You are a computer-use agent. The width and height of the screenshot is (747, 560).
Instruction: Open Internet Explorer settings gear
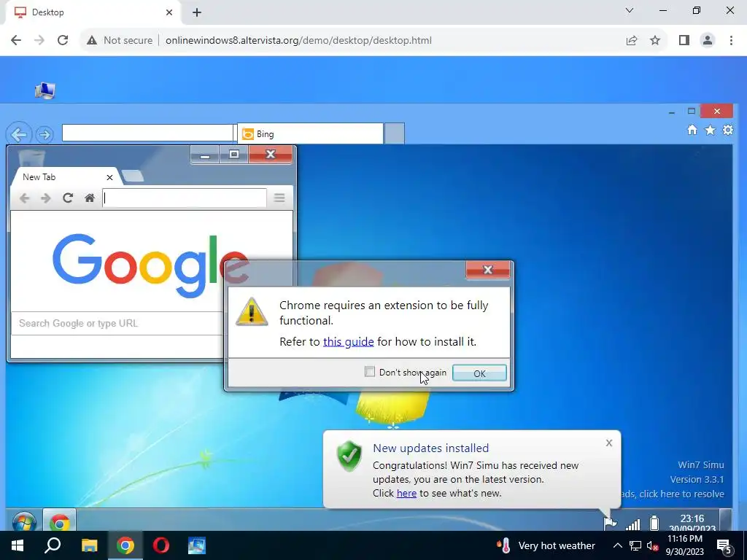728,130
